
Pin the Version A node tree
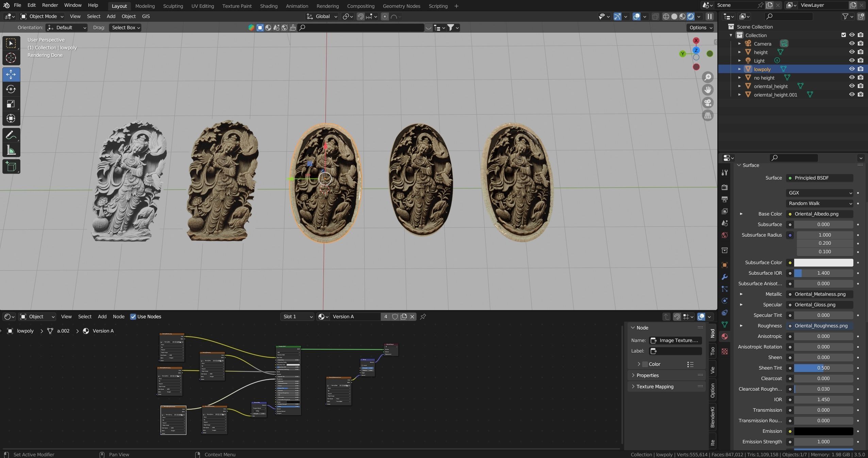click(423, 317)
